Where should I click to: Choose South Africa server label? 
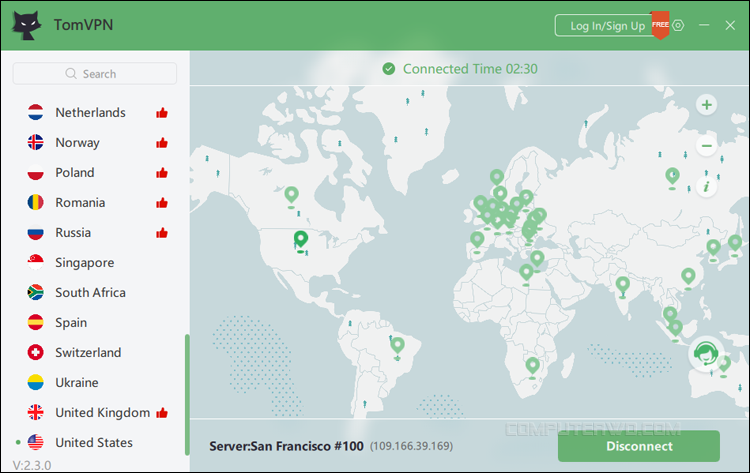click(x=90, y=292)
